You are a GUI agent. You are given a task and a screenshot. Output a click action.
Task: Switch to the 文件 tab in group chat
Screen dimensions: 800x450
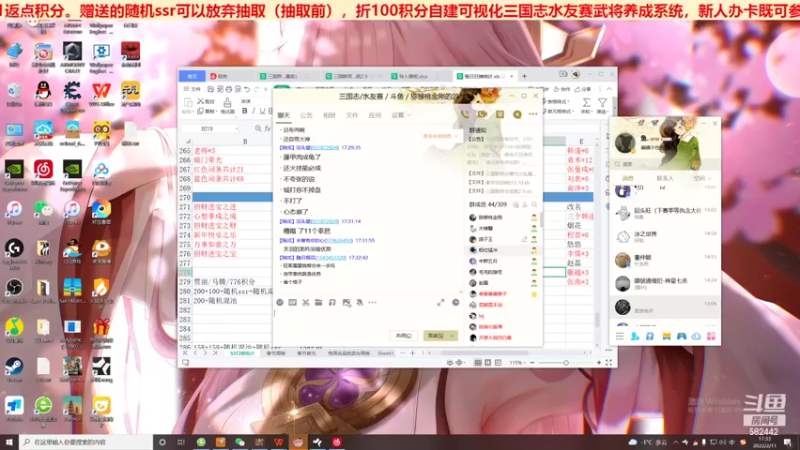[352, 115]
